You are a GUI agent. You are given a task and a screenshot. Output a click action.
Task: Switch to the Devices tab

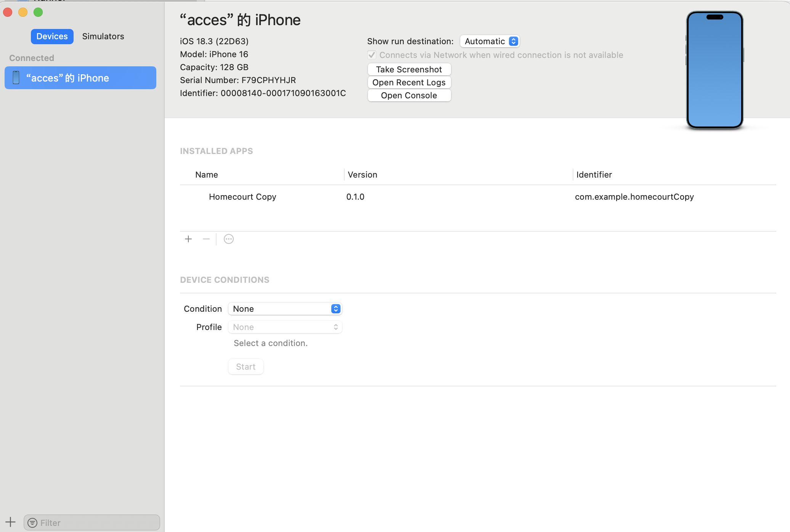pyautogui.click(x=52, y=36)
